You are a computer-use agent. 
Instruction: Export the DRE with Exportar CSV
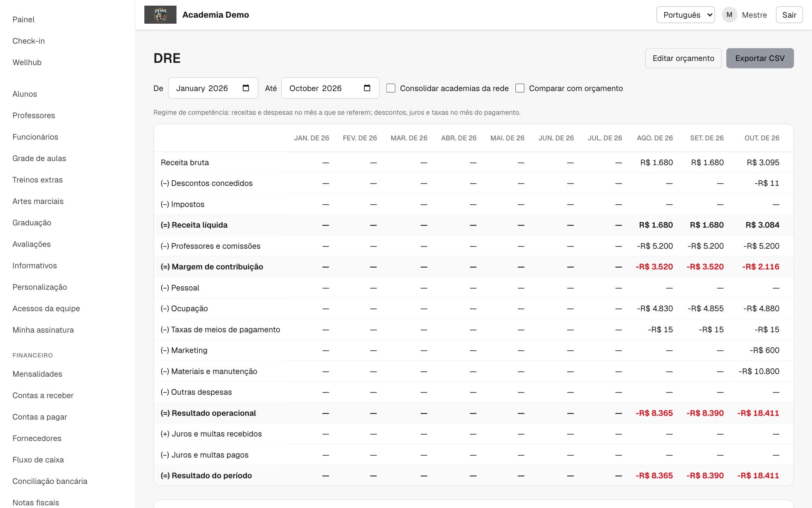[x=760, y=58]
